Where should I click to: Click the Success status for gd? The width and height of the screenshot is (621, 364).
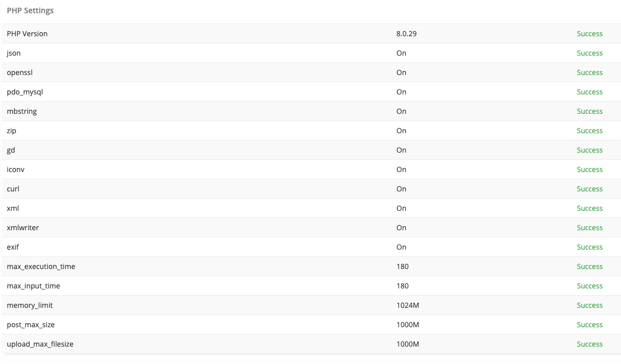[x=589, y=150]
